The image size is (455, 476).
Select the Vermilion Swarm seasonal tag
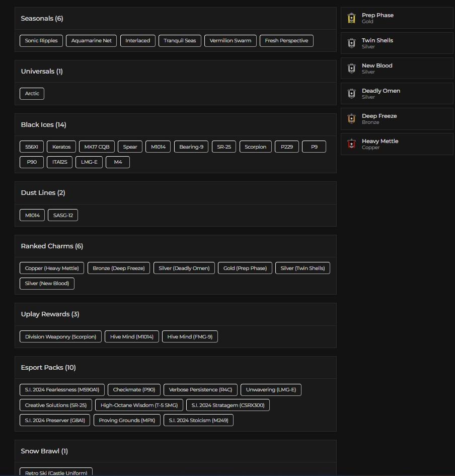coord(230,41)
